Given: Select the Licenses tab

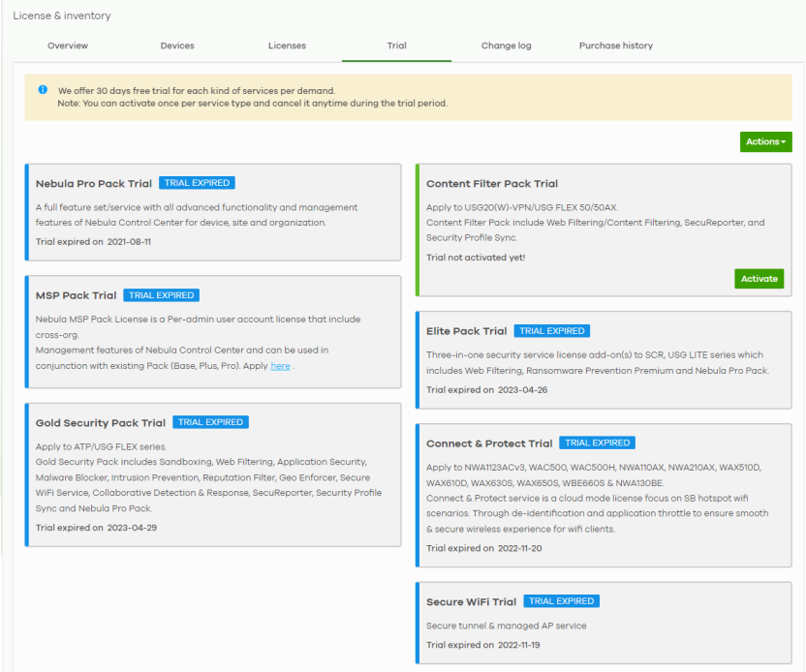Looking at the screenshot, I should pos(287,46).
